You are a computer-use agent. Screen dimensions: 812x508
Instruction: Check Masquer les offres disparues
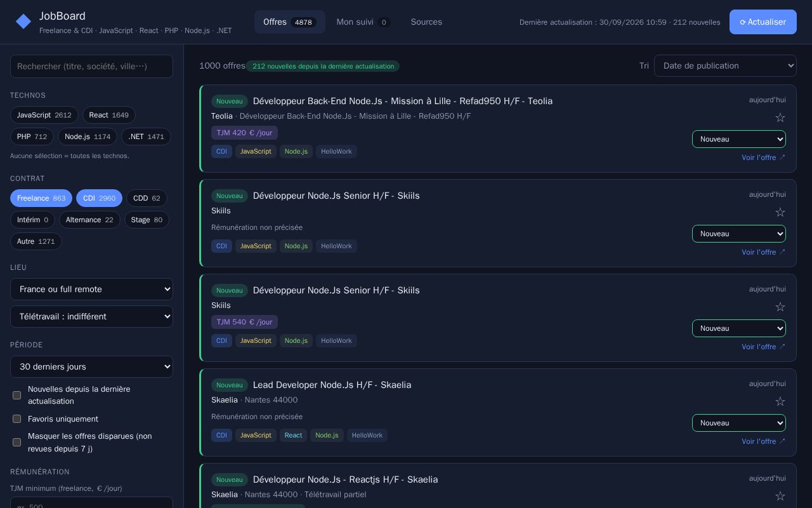tap(17, 443)
